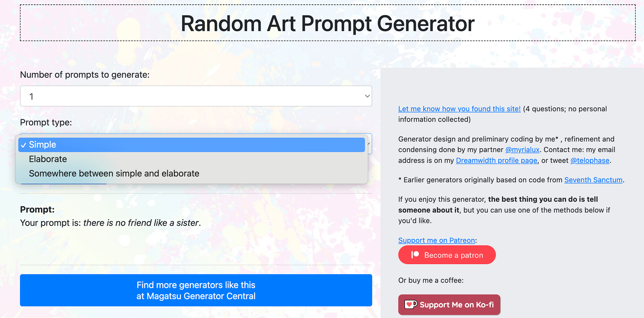The width and height of the screenshot is (644, 318).
Task: Choose Elaborate from prompt type list
Action: (192, 159)
